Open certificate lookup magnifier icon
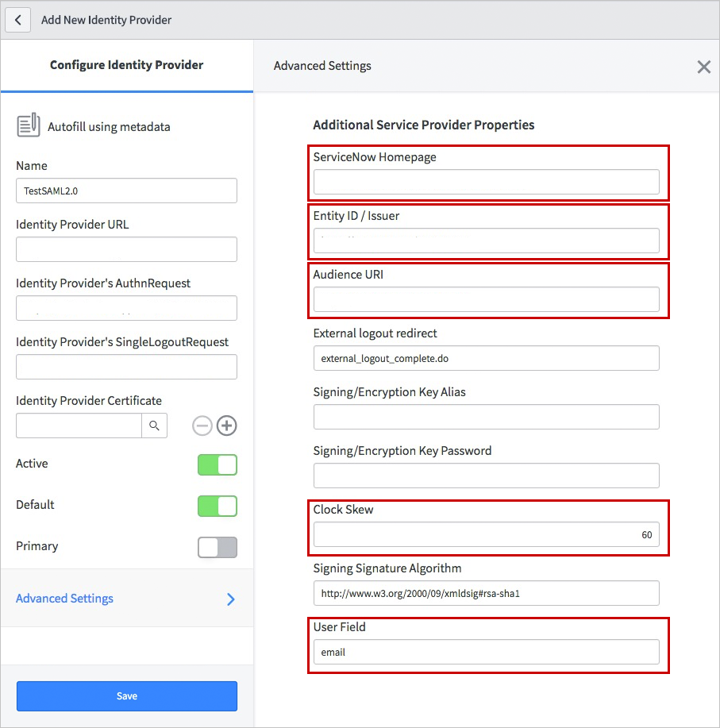 (x=154, y=426)
